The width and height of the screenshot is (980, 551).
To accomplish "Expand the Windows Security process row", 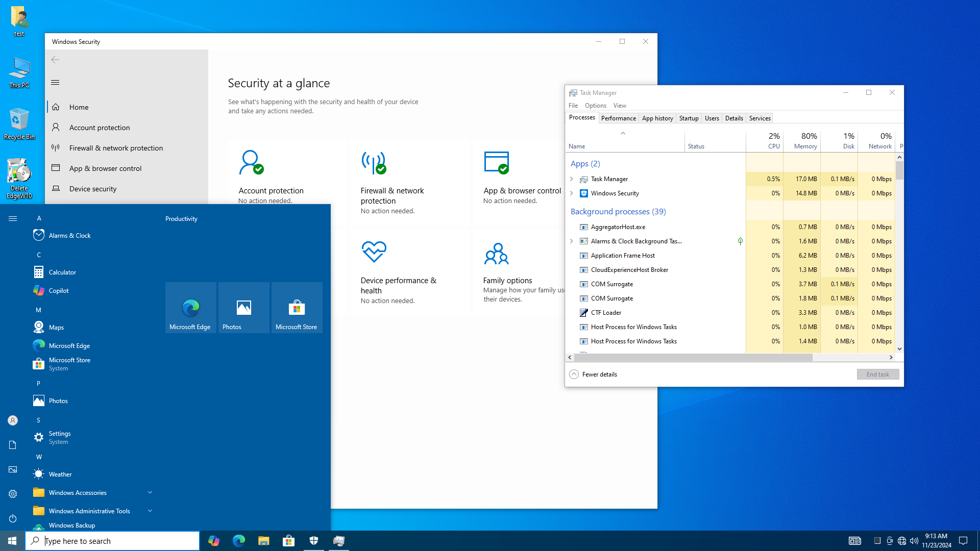I will tap(572, 193).
